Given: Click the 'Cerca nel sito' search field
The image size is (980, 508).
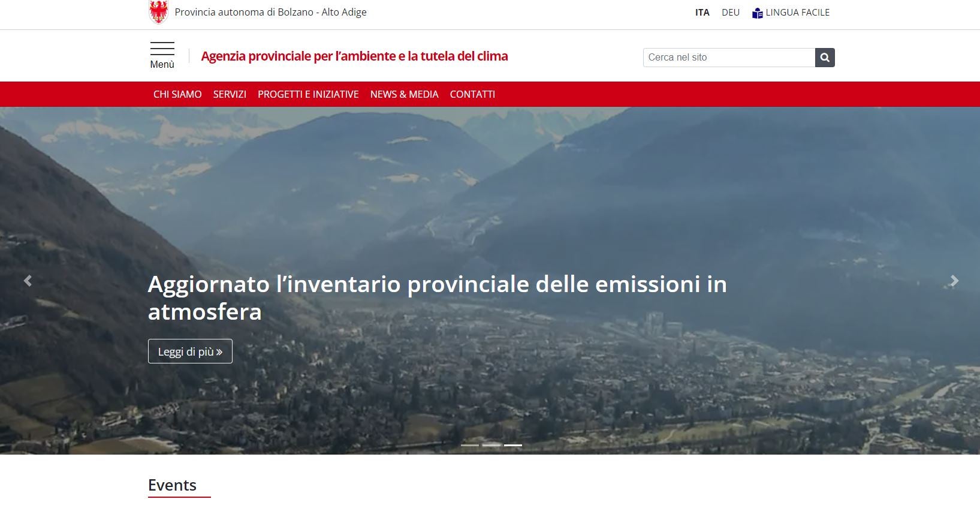Looking at the screenshot, I should (728, 58).
